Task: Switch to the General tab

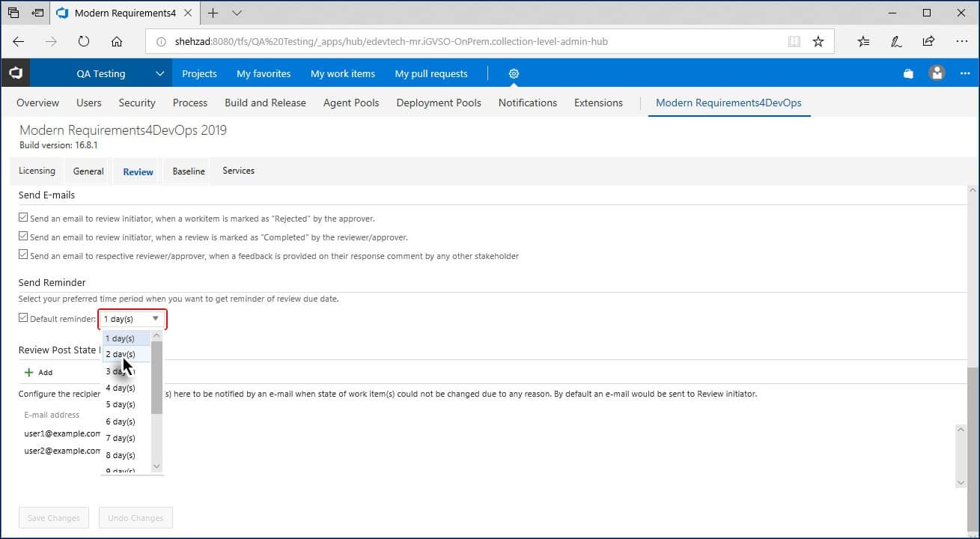Action: pos(88,171)
